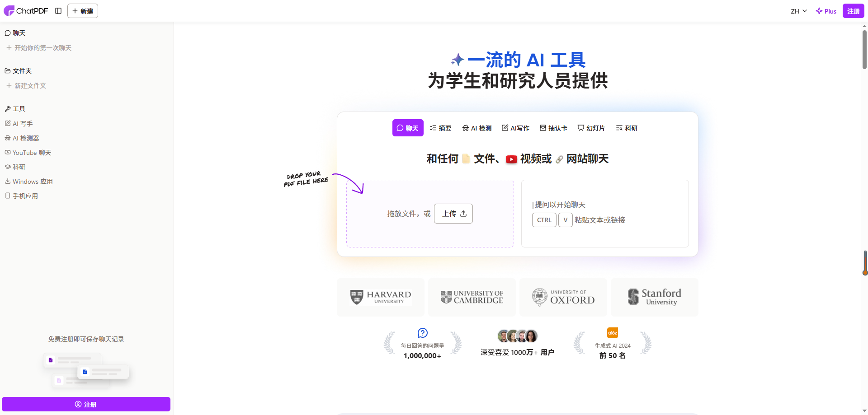Switch to the 摘要 tab

pos(441,128)
